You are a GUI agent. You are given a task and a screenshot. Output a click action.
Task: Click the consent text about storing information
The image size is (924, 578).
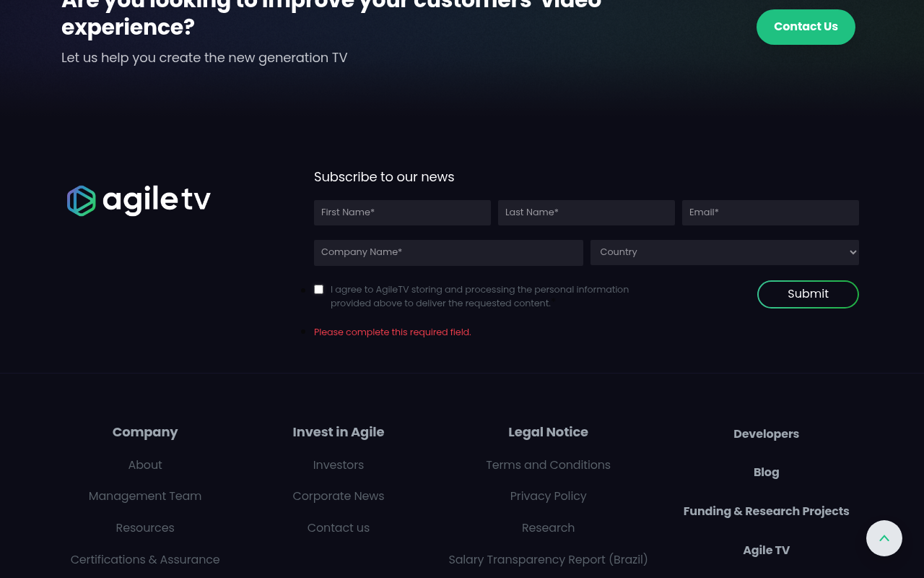tap(479, 296)
